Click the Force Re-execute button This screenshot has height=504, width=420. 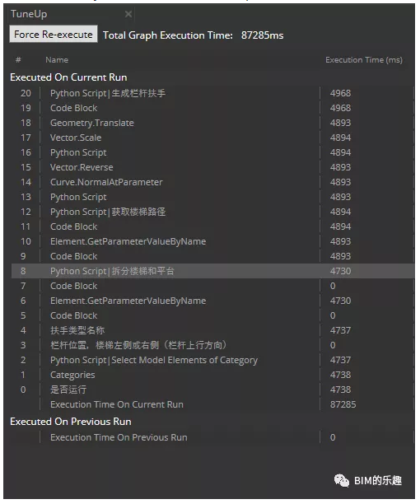(54, 34)
